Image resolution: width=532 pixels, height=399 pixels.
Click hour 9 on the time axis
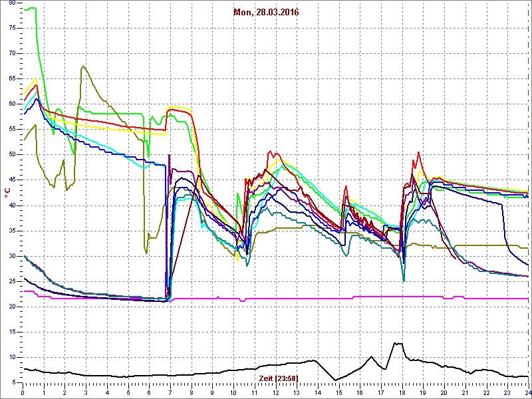coord(212,392)
